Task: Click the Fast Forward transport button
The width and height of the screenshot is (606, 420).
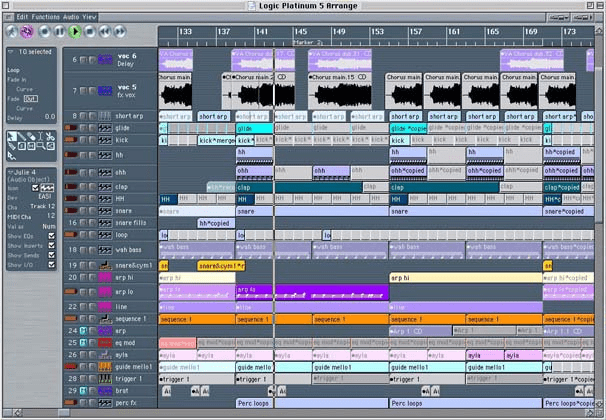Action: [120, 31]
